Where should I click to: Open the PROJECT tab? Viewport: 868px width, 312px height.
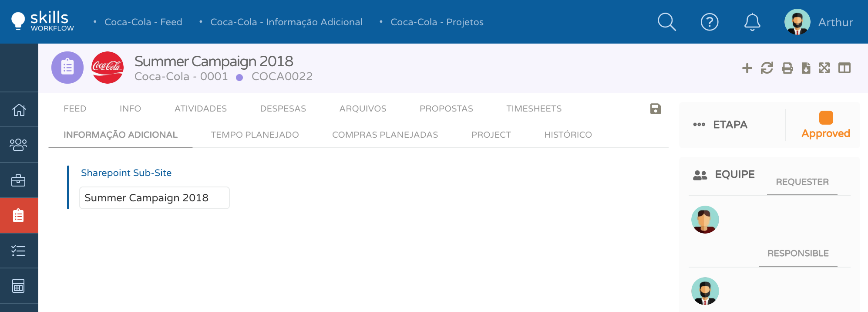tap(491, 135)
